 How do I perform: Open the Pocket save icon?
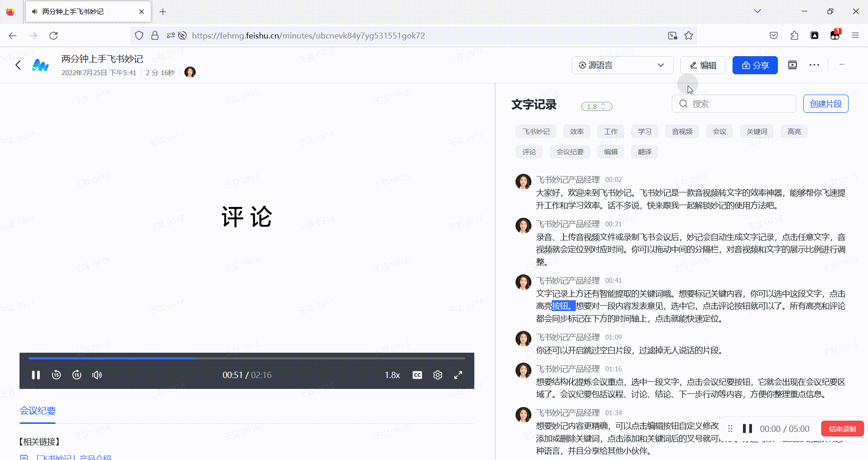[774, 36]
